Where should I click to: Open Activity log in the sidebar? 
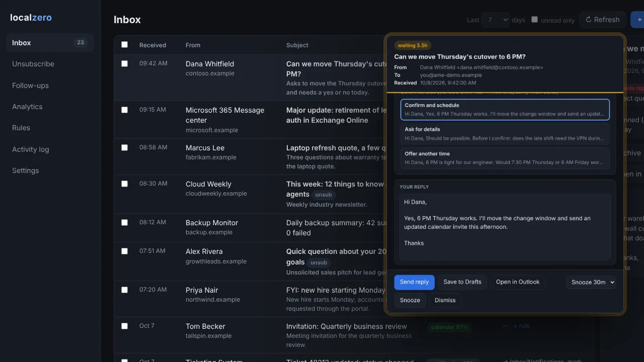(x=50, y=149)
